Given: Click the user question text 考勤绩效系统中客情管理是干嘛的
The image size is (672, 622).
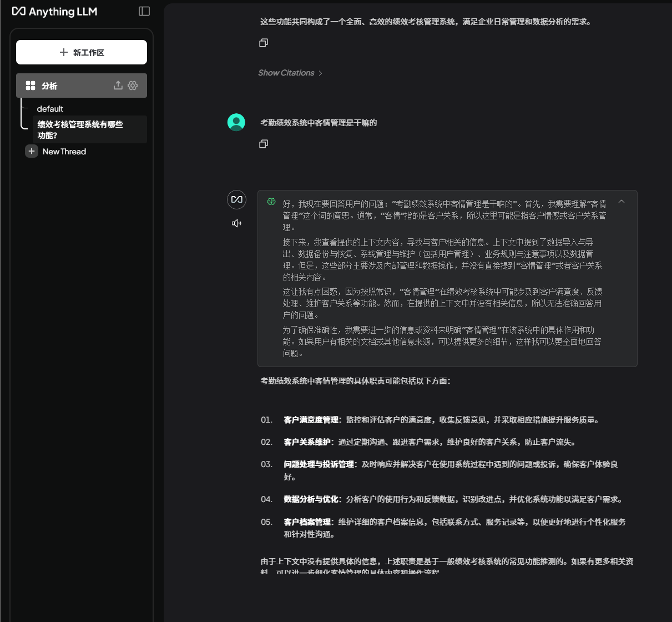Looking at the screenshot, I should pyautogui.click(x=319, y=123).
